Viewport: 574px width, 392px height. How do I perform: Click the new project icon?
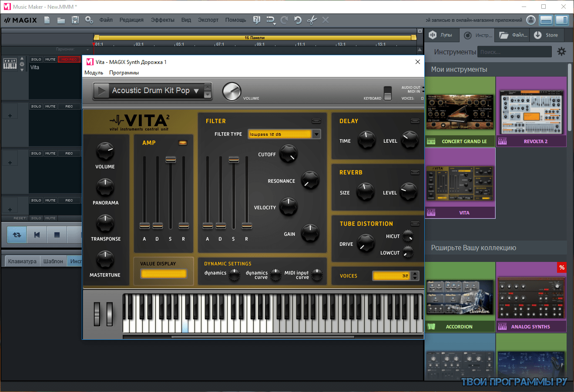click(x=47, y=20)
